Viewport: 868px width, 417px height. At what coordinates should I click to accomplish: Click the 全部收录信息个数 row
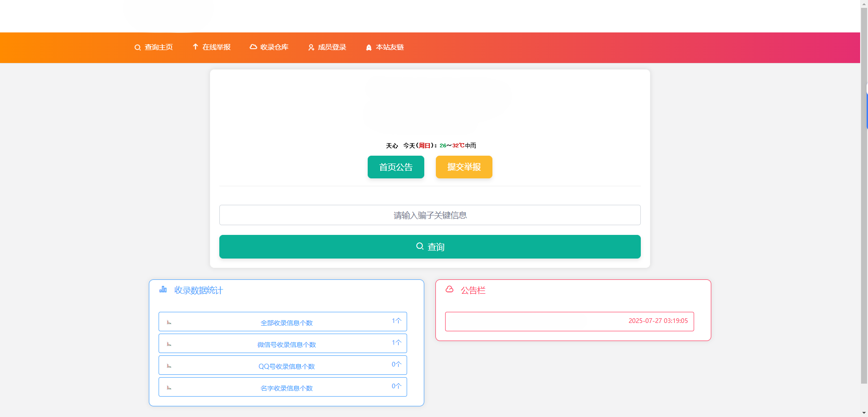tap(283, 322)
